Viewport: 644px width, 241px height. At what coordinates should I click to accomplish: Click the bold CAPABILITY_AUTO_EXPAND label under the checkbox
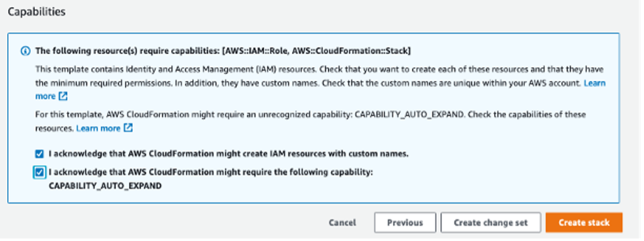(x=105, y=186)
